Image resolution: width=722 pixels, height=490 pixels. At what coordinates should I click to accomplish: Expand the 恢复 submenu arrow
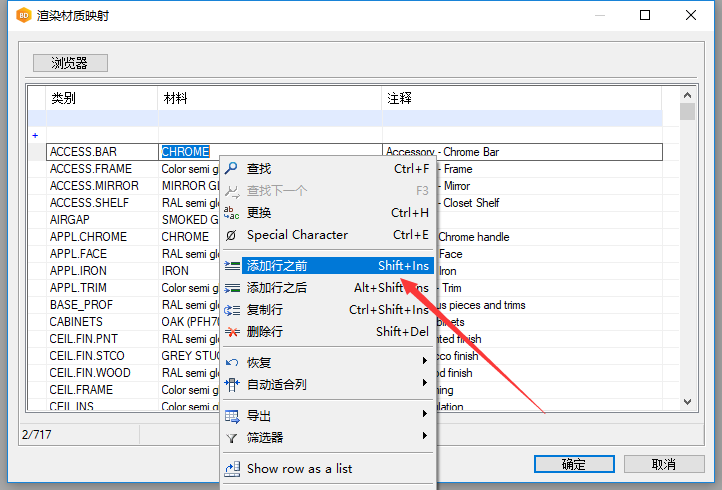(x=425, y=361)
